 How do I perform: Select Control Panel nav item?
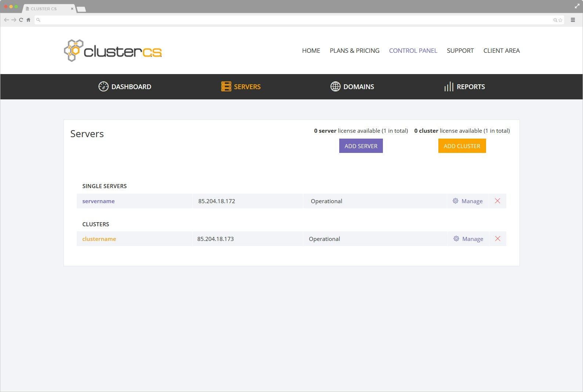413,51
